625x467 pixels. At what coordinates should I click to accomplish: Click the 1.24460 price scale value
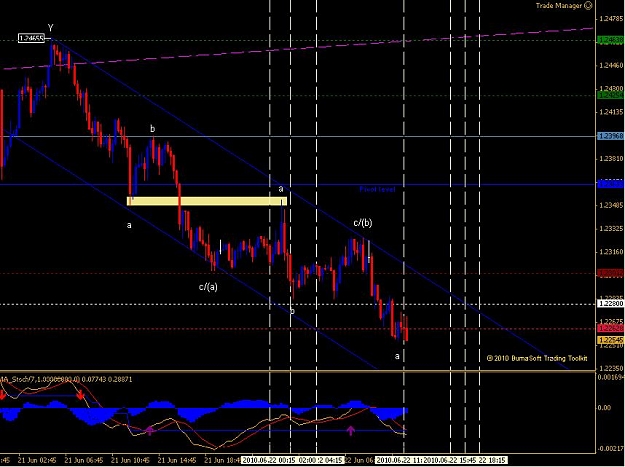coord(611,65)
